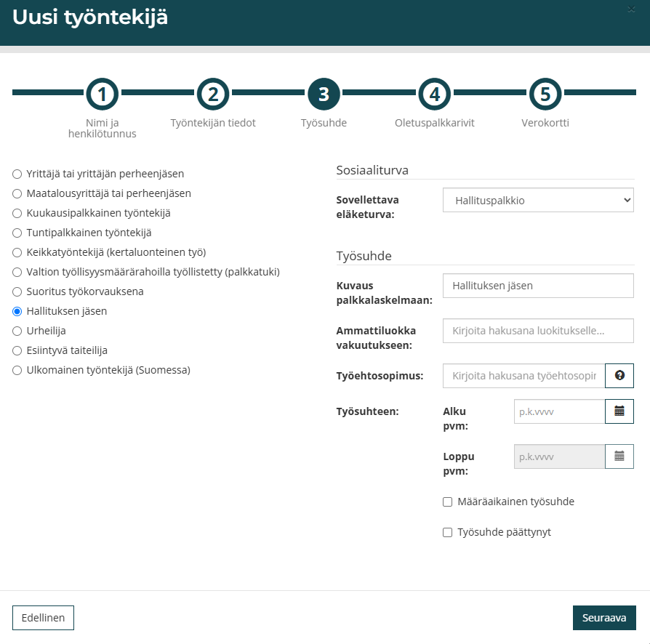Open the end date calendar picker

pyautogui.click(x=619, y=456)
